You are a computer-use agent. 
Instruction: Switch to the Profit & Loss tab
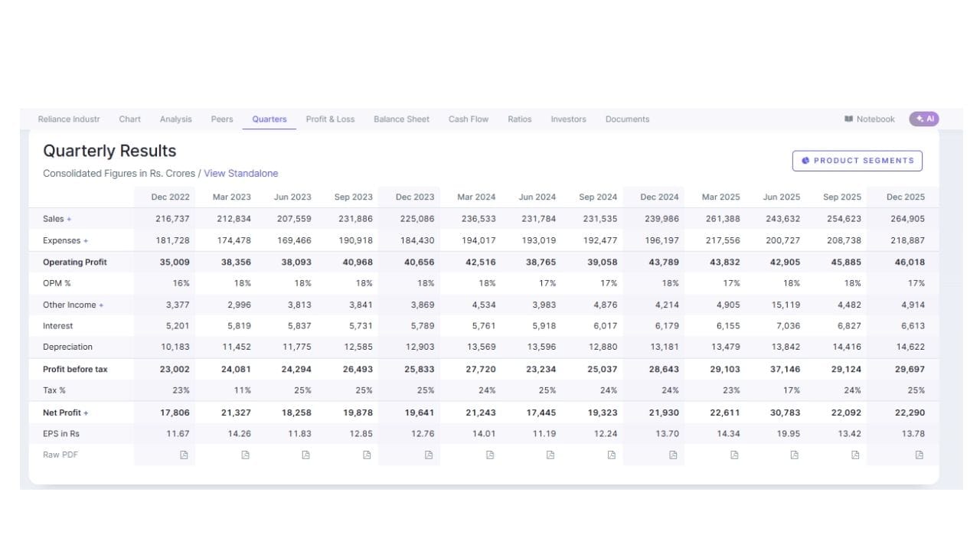click(x=330, y=119)
